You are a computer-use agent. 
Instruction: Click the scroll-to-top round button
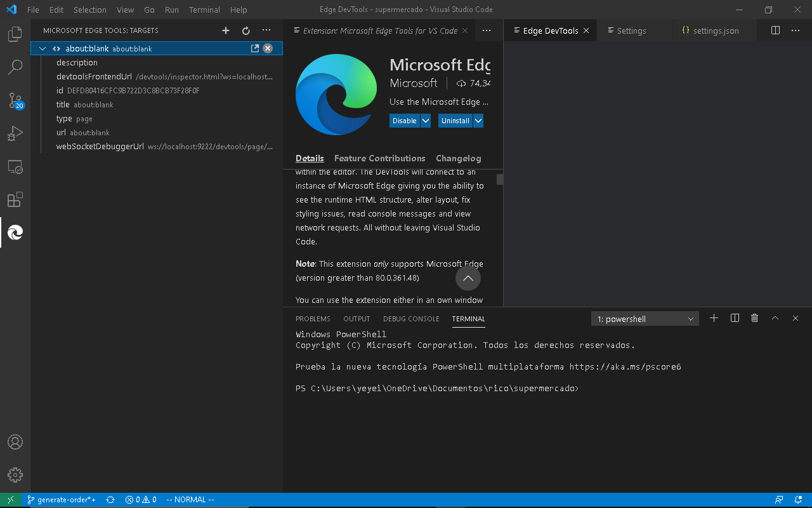point(468,278)
